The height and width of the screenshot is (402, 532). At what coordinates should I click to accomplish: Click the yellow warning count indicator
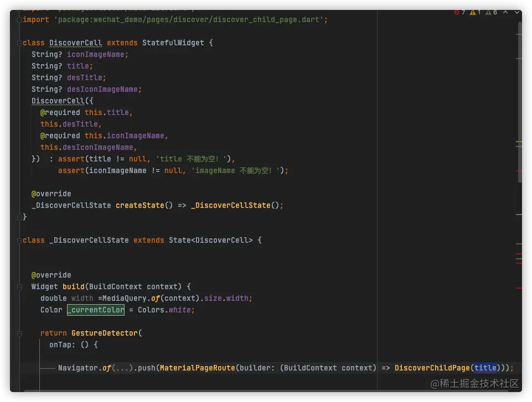475,12
